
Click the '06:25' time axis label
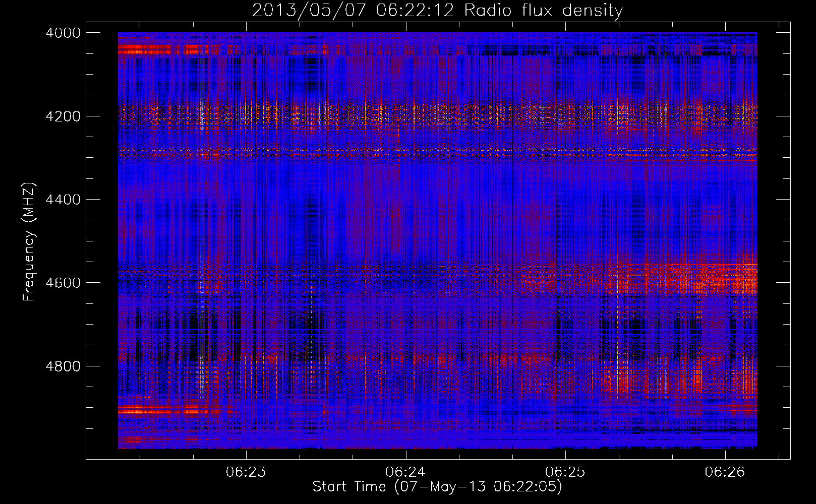click(x=565, y=472)
